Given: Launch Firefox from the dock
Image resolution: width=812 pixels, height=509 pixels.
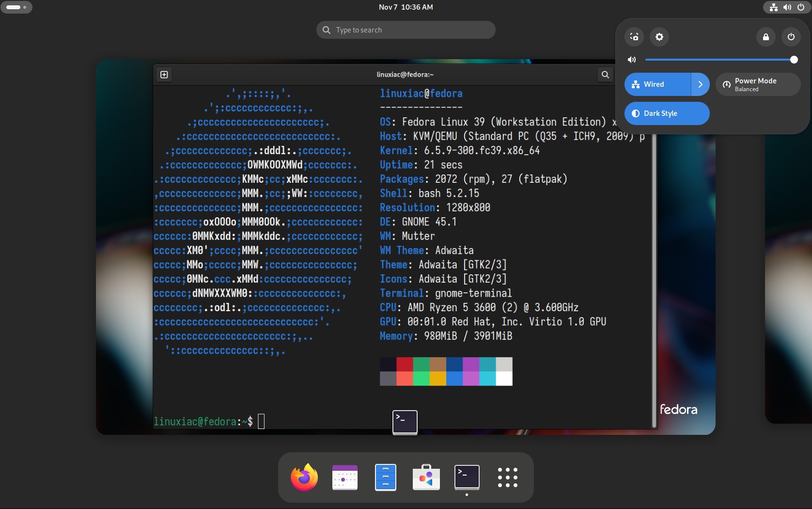Looking at the screenshot, I should pyautogui.click(x=304, y=477).
